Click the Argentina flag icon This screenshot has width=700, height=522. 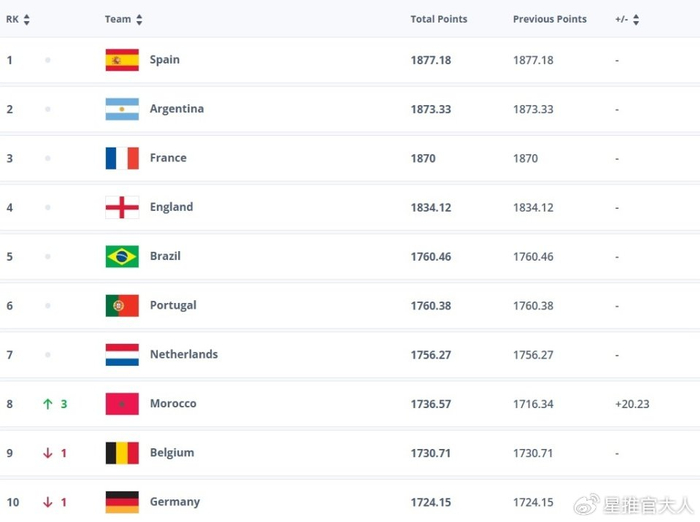[x=122, y=109]
